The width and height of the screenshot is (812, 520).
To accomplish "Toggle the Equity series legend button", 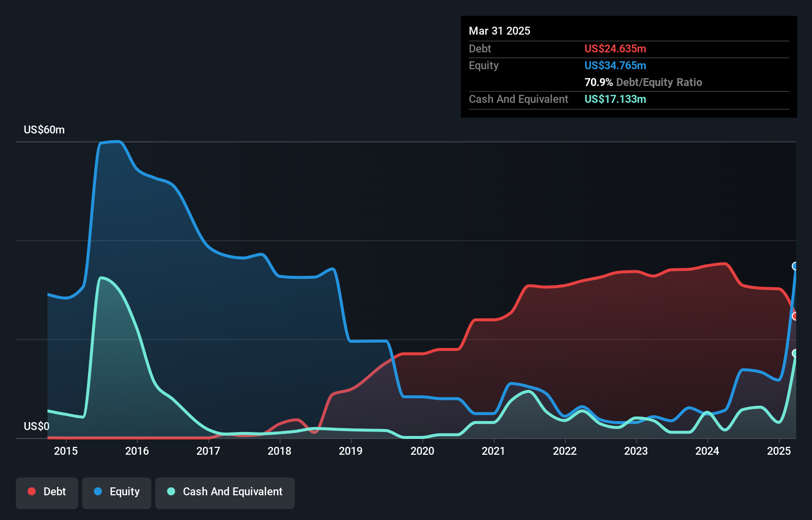I will pyautogui.click(x=117, y=493).
